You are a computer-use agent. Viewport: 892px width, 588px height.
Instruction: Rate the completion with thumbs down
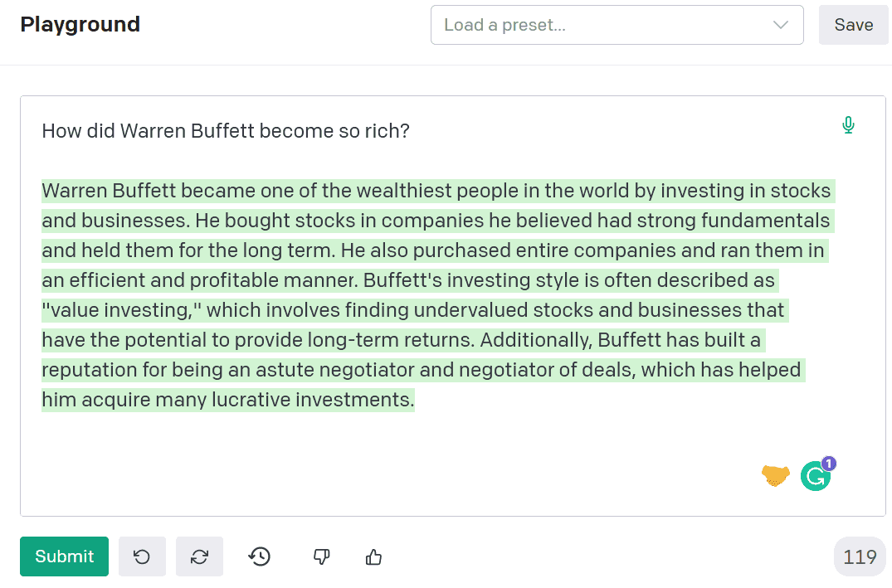(x=321, y=556)
